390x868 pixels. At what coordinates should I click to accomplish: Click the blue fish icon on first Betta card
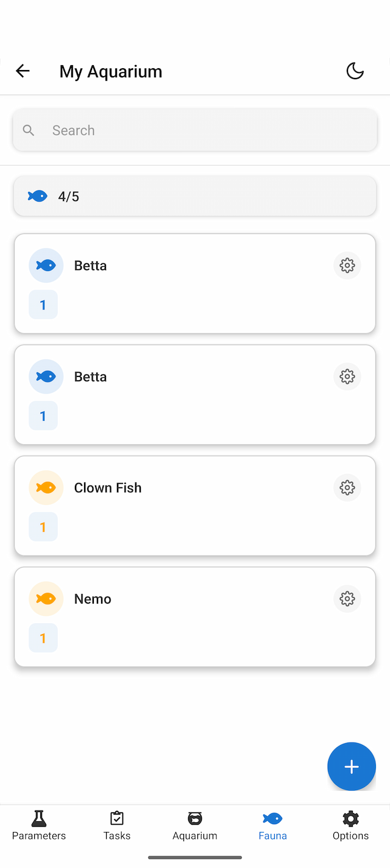pos(46,265)
